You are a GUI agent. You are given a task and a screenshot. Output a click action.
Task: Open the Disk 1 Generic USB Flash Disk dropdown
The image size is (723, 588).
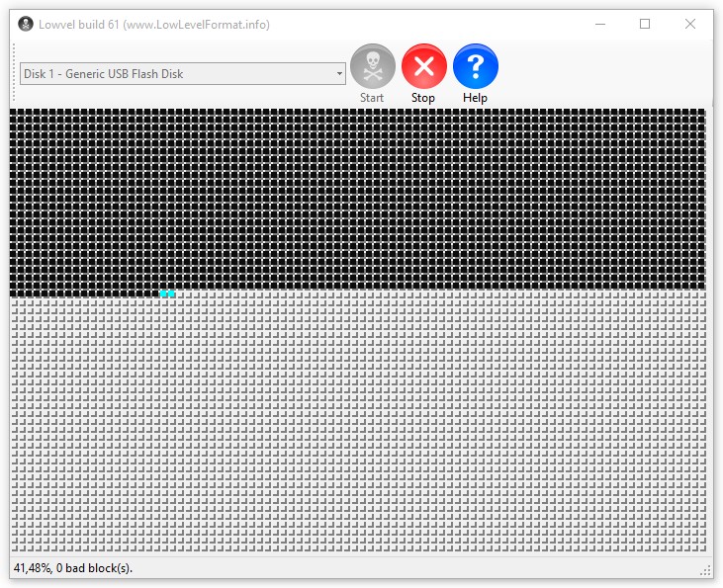point(183,74)
